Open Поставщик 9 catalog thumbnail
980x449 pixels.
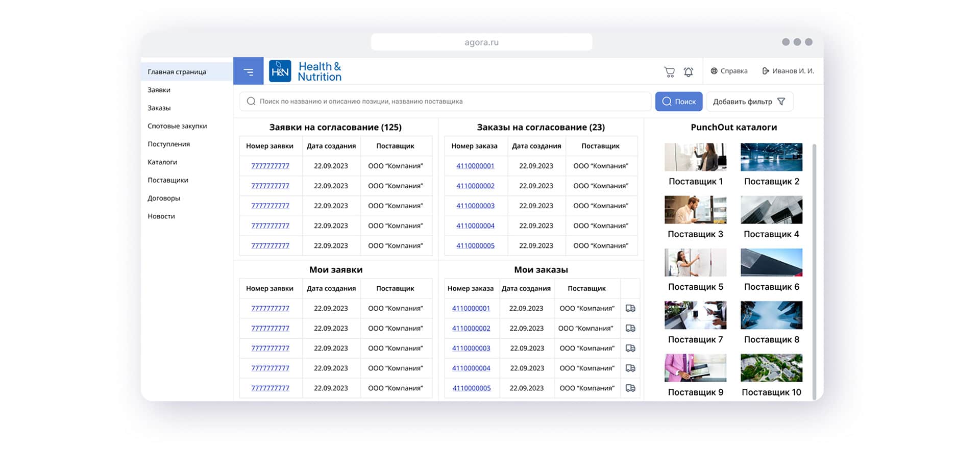click(x=695, y=368)
